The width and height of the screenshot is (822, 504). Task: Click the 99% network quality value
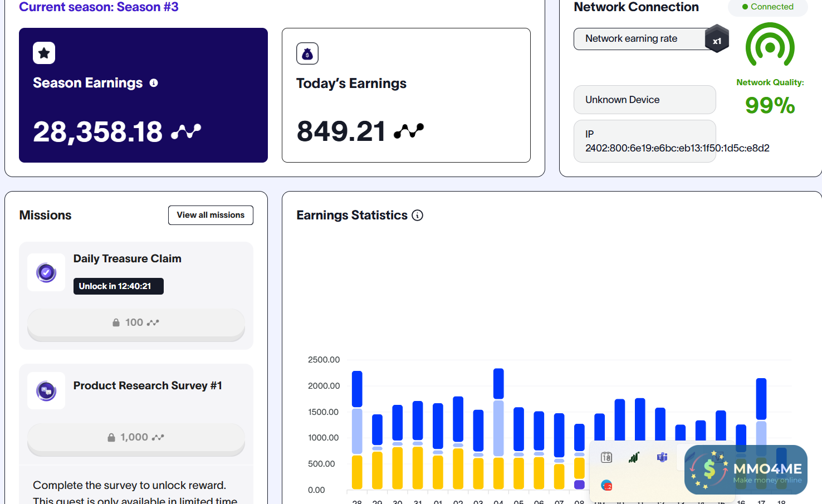[x=770, y=105]
